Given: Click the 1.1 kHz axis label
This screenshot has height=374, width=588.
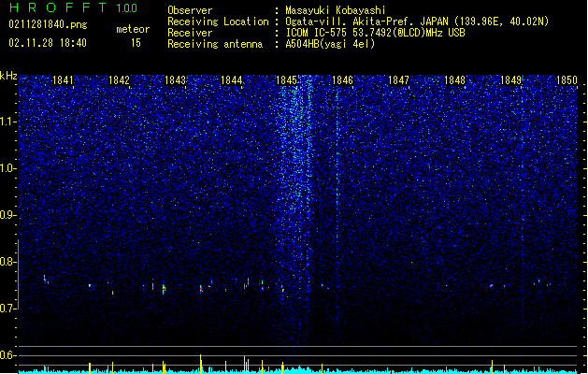Looking at the screenshot, I should (x=7, y=122).
